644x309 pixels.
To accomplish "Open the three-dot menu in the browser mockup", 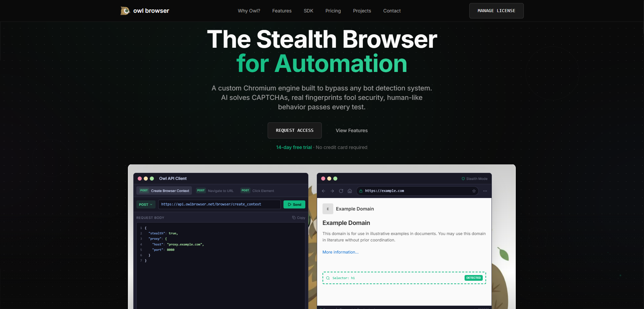I will 485,191.
